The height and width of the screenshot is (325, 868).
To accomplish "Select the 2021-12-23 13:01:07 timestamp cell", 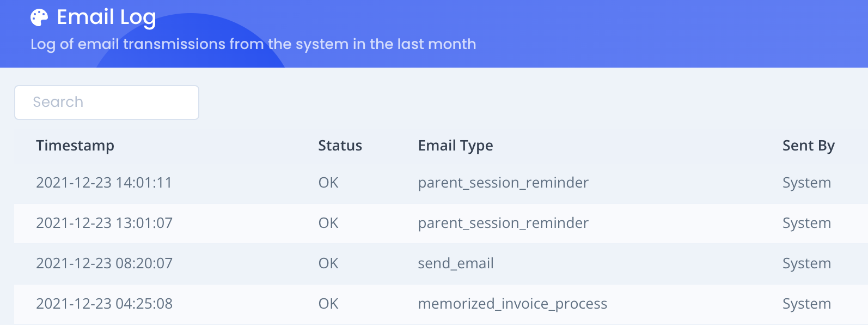I will tap(104, 223).
